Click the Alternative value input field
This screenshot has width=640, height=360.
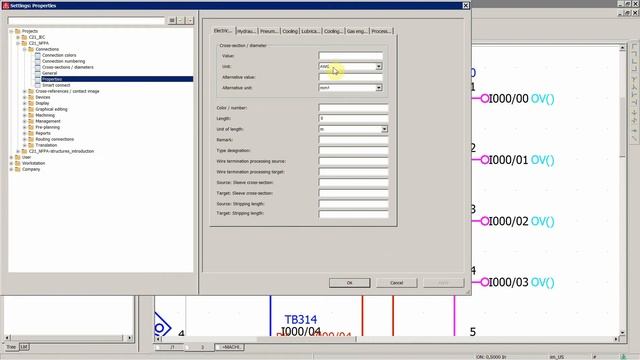(350, 77)
